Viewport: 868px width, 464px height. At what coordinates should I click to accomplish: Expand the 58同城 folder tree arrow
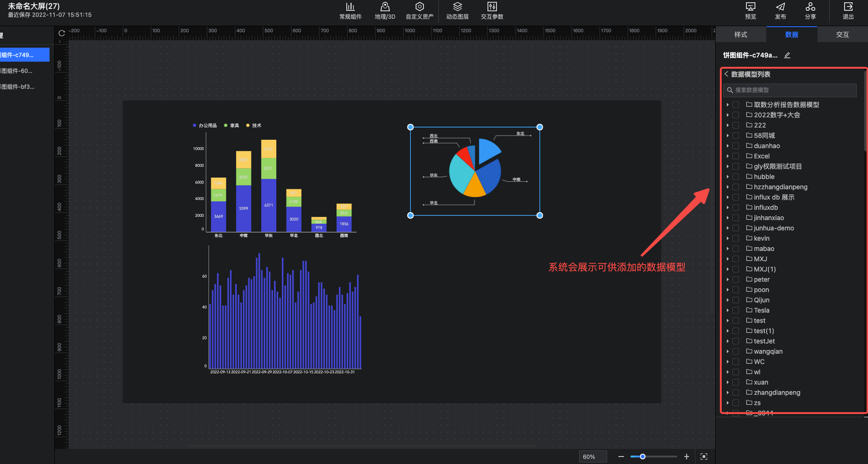point(728,136)
